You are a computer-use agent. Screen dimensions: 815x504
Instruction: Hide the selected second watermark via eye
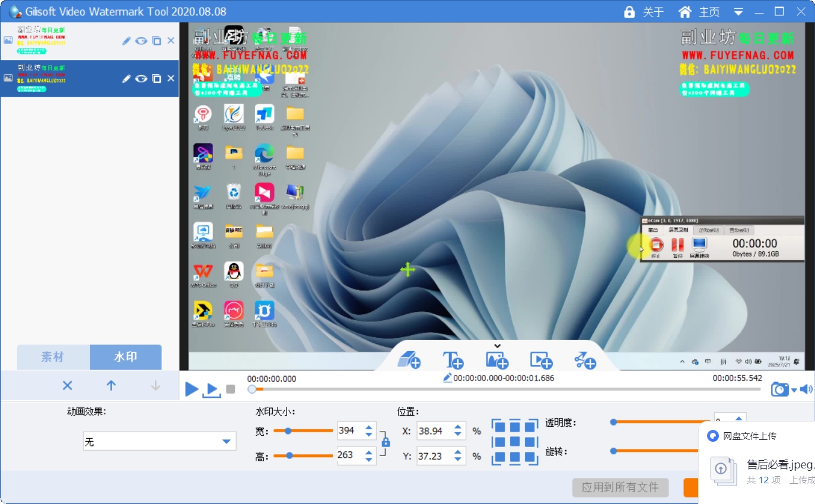[x=141, y=78]
